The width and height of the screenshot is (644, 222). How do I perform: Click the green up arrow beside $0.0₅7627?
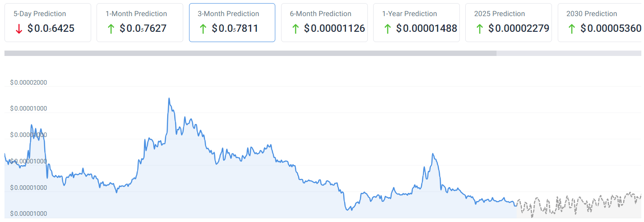coord(111,29)
